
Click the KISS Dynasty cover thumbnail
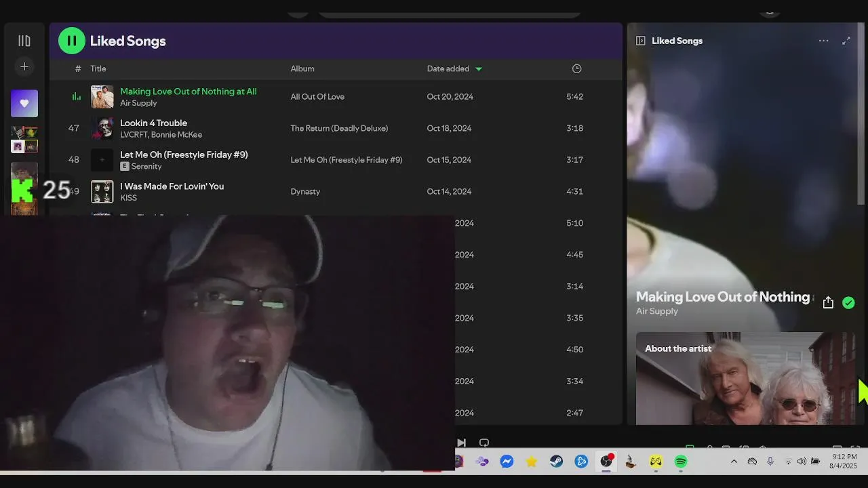(x=102, y=191)
